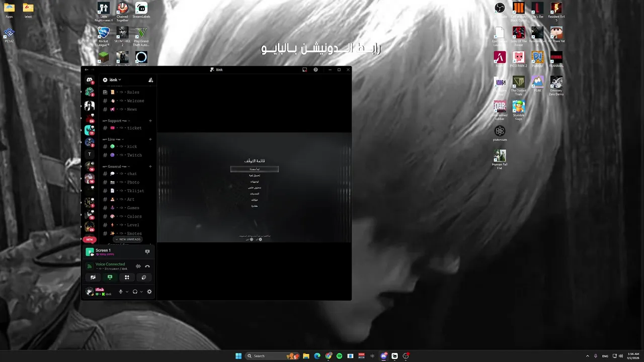Open Human Fall Flat desktop icon
Image resolution: width=644 pixels, height=362 pixels.
[500, 159]
